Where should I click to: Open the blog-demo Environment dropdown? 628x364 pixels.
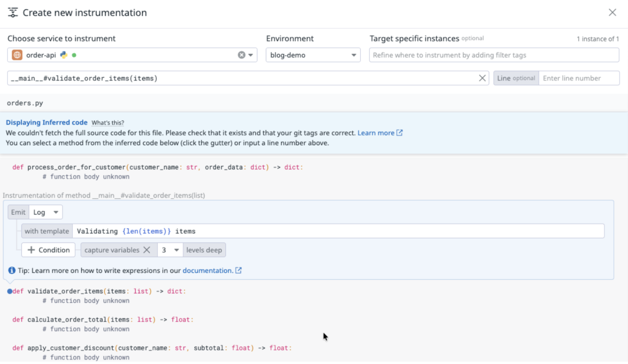[x=313, y=55]
